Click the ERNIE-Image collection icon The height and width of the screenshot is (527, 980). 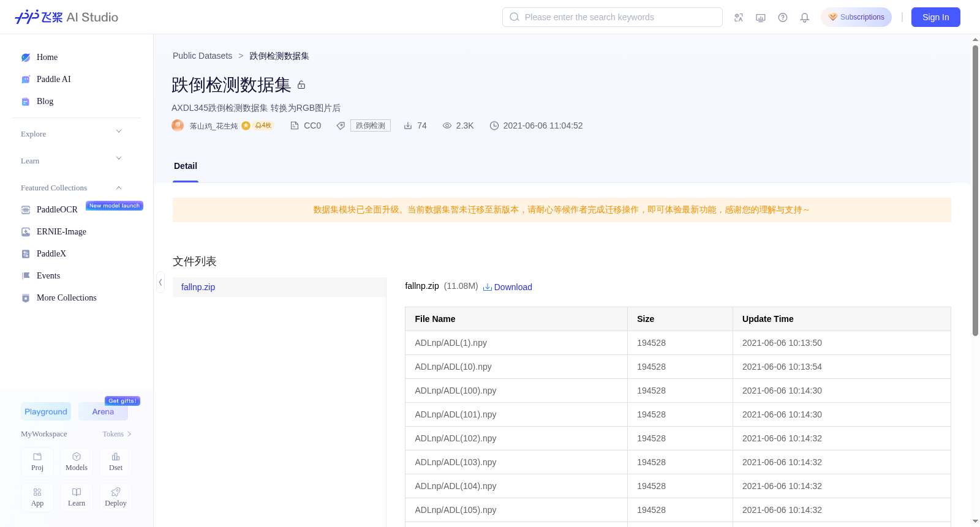point(26,232)
